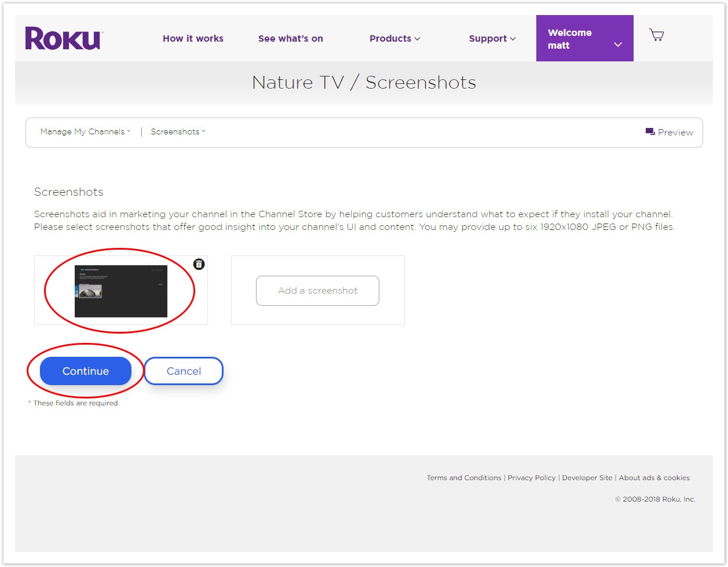Cancel the screenshot changes
Viewport: 728px width, 567px height.
[x=184, y=371]
